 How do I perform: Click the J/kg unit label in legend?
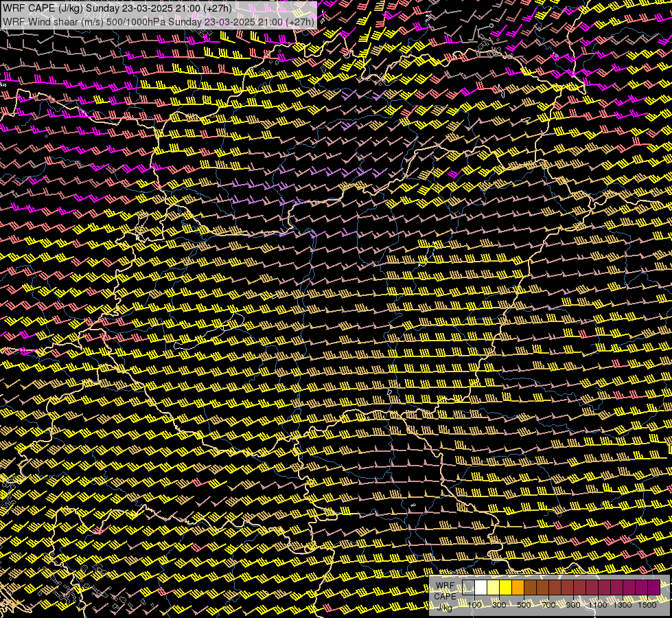tap(445, 608)
